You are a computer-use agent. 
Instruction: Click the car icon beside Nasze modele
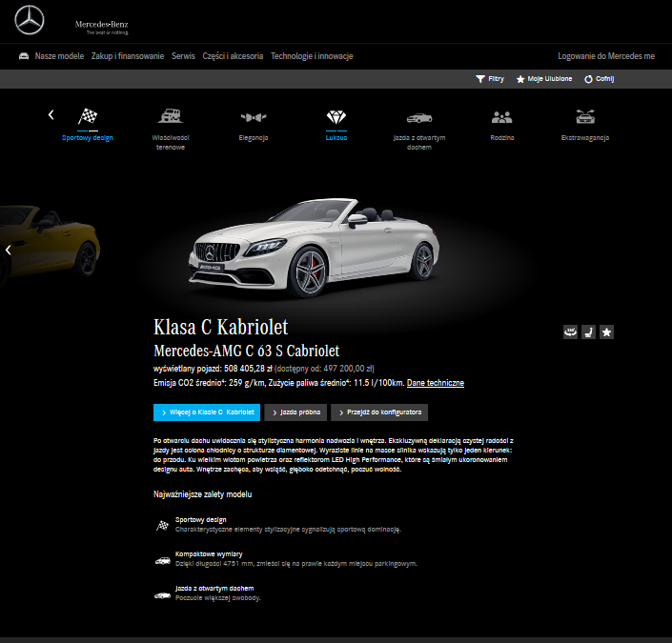(24, 56)
